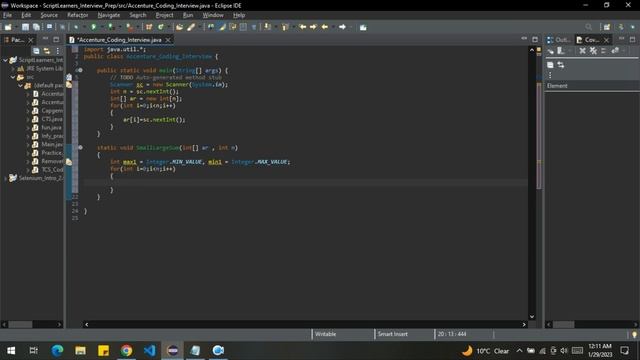Viewport: 640px width, 360px height.
Task: Close the Package Explorer view tab
Action: [x=31, y=40]
